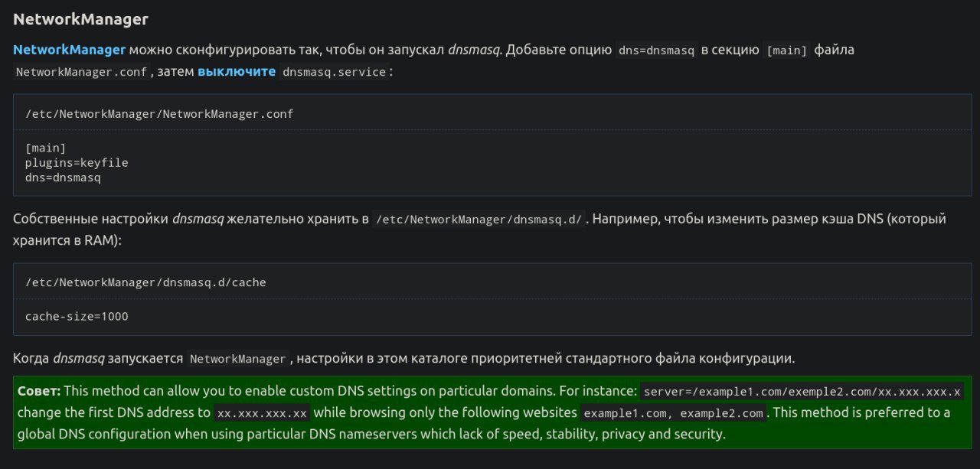
Task: Click inline code 'example1.com, example2.com'
Action: click(673, 414)
